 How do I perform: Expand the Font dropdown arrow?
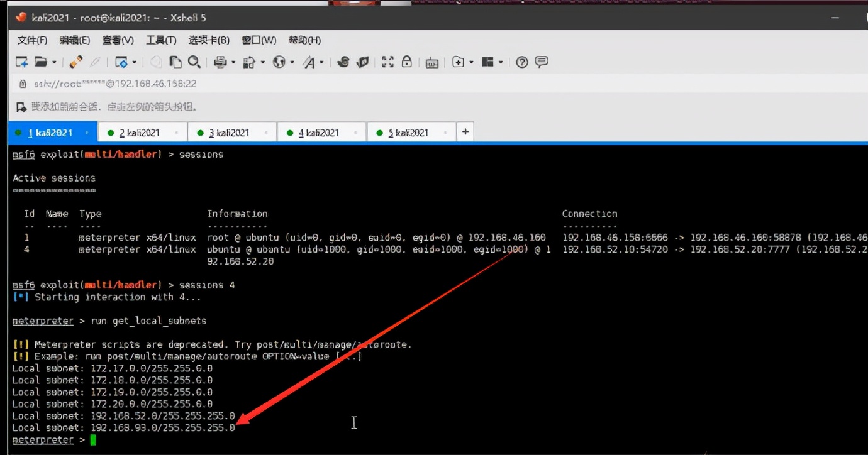click(x=321, y=62)
